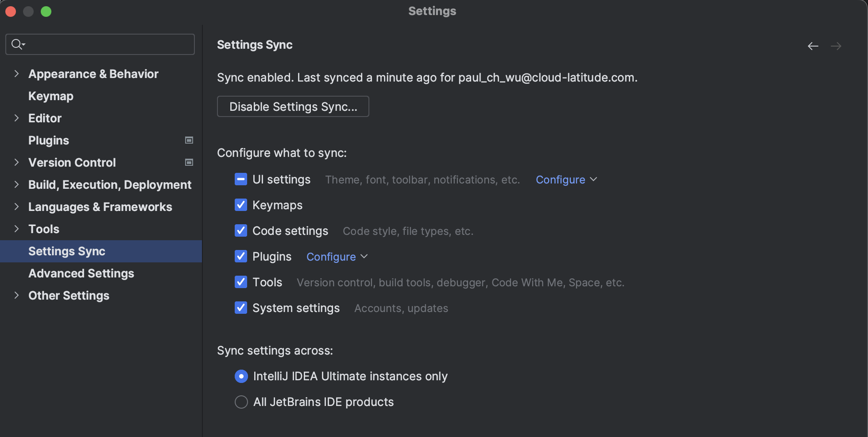This screenshot has width=868, height=437.
Task: Click the search magnifier icon
Action: 17,44
